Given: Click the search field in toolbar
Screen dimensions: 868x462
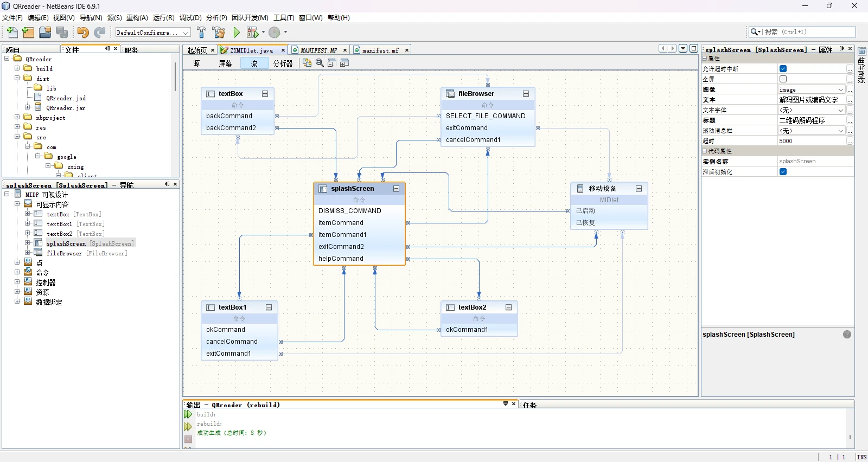Looking at the screenshot, I should coord(808,32).
